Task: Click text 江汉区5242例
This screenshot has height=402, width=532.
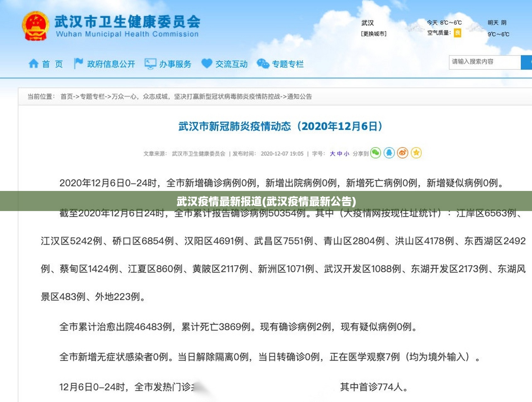Action: (71, 241)
